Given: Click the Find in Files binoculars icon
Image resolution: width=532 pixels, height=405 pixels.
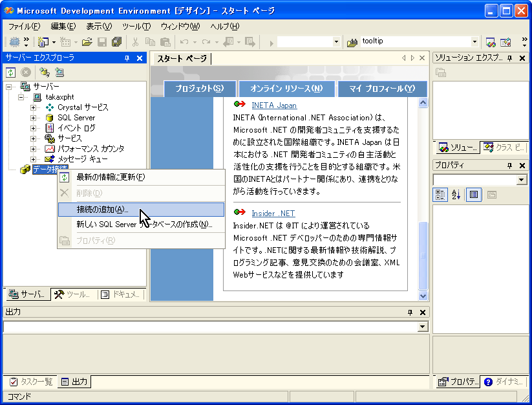Looking at the screenshot, I should point(352,41).
